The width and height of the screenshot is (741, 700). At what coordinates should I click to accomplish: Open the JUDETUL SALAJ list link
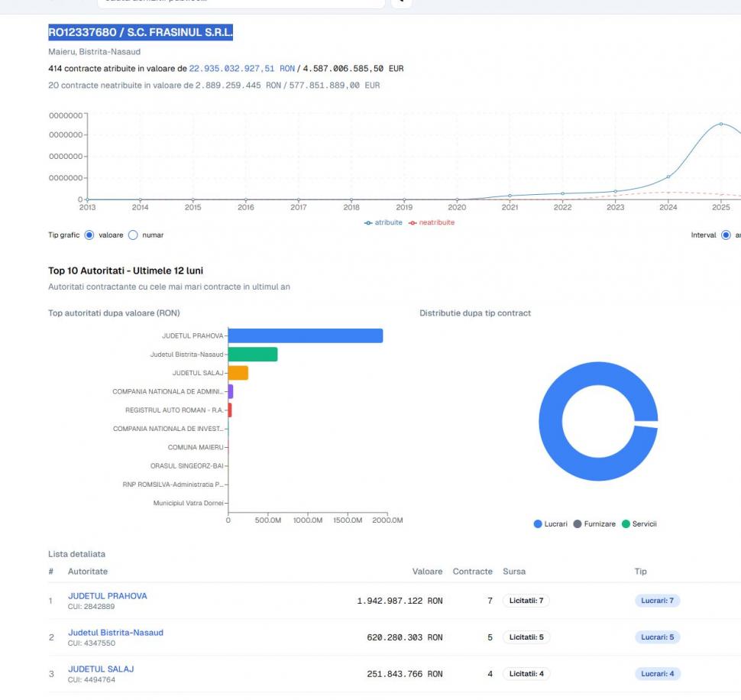pos(101,669)
